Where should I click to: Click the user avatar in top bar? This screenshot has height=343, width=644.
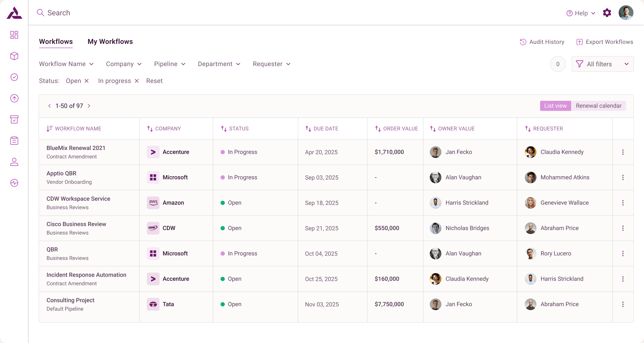click(x=626, y=13)
